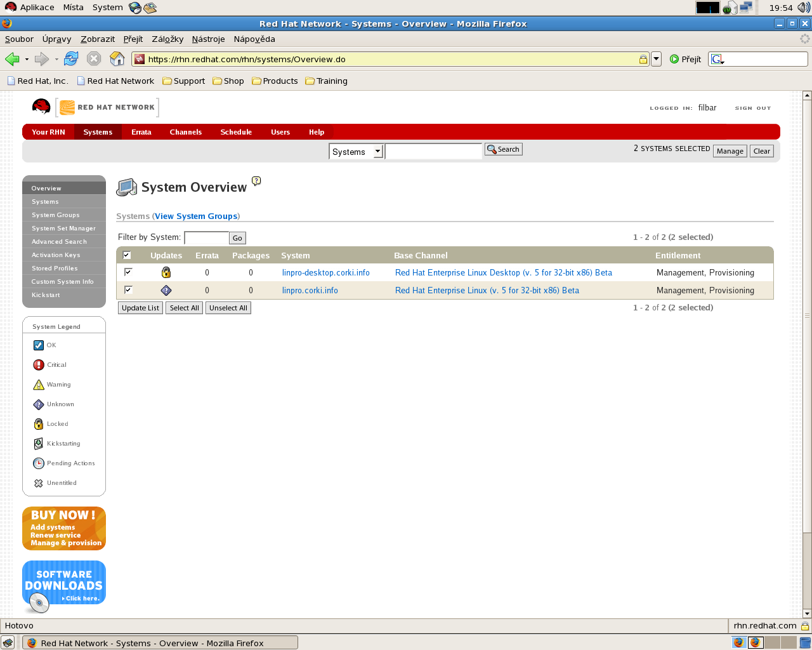Open the forward button history dropdown arrow
Screen dimensions: 812x650
[x=56, y=60]
